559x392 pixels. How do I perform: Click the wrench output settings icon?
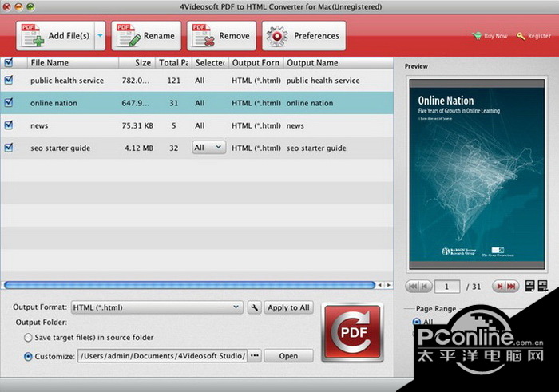coord(254,307)
